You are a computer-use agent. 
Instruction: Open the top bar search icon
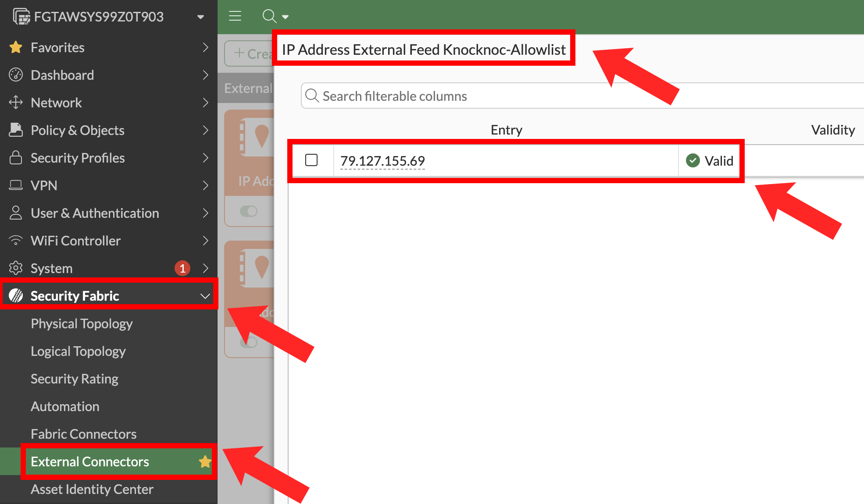[269, 17]
